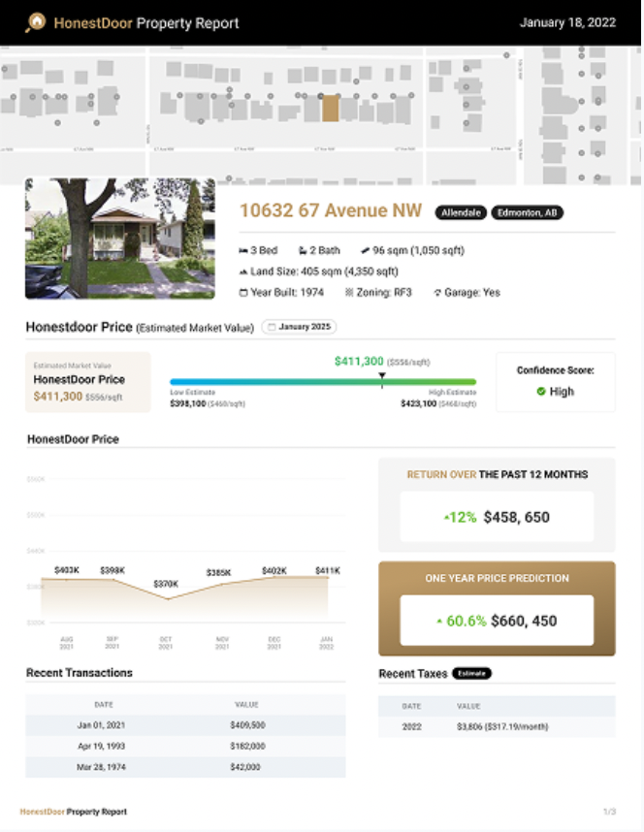Screen dimensions: 644x832
Task: Click the $385K chart label
Action: click(219, 572)
